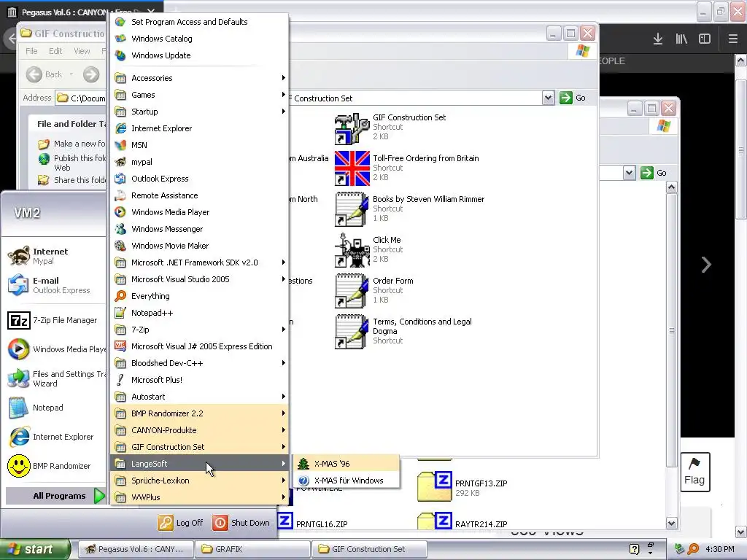The width and height of the screenshot is (747, 560).
Task: Start Remote Assistance
Action: click(199, 195)
